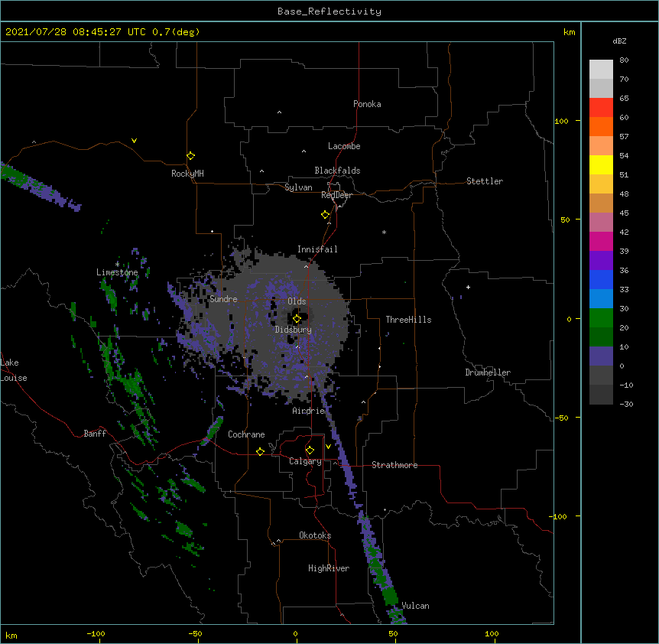
Task: Click the HighRiver label
Action: 329,568
